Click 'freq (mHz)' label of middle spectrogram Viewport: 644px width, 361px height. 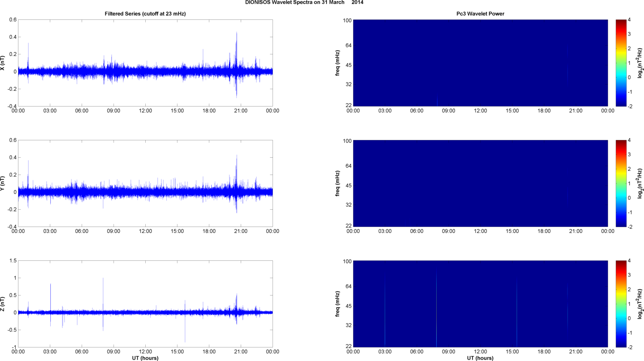[338, 183]
